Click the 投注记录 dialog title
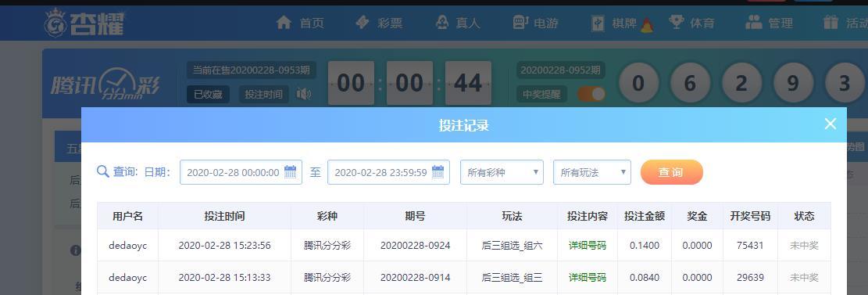The width and height of the screenshot is (868, 295). [x=464, y=125]
